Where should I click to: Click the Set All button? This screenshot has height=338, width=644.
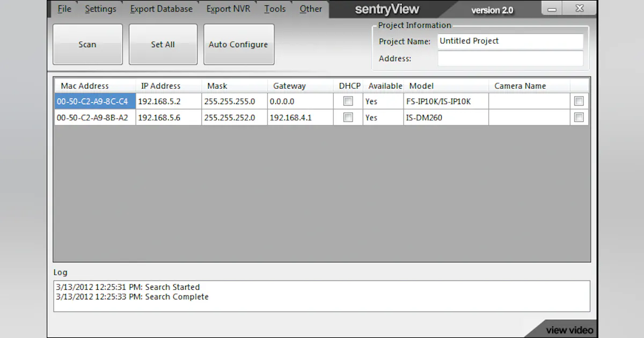coord(163,45)
